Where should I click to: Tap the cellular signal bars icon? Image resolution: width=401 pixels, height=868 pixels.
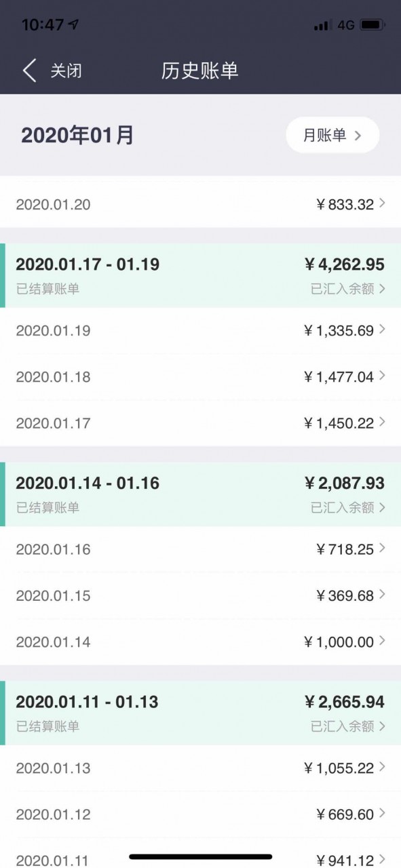coord(322,26)
